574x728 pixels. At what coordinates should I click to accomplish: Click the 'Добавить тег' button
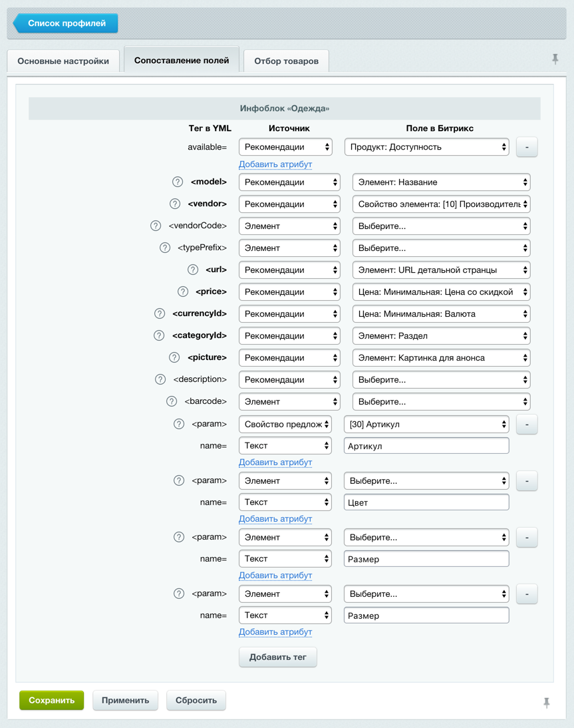[x=277, y=657]
